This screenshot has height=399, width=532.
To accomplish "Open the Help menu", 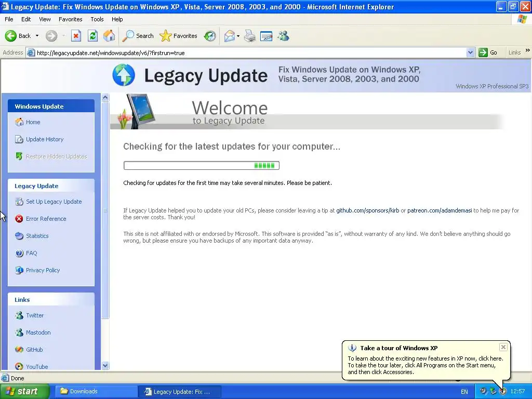I will [x=117, y=19].
